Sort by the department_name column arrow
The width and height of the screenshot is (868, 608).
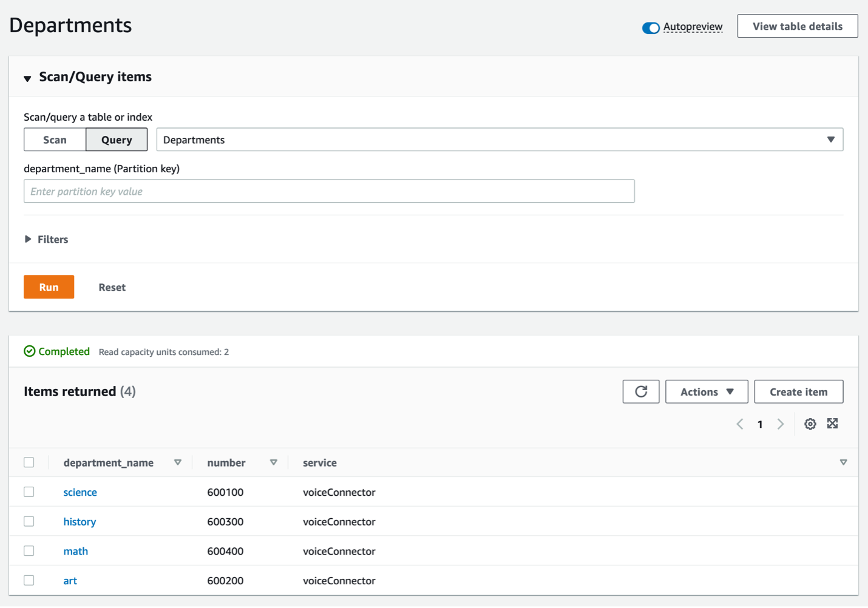(178, 462)
